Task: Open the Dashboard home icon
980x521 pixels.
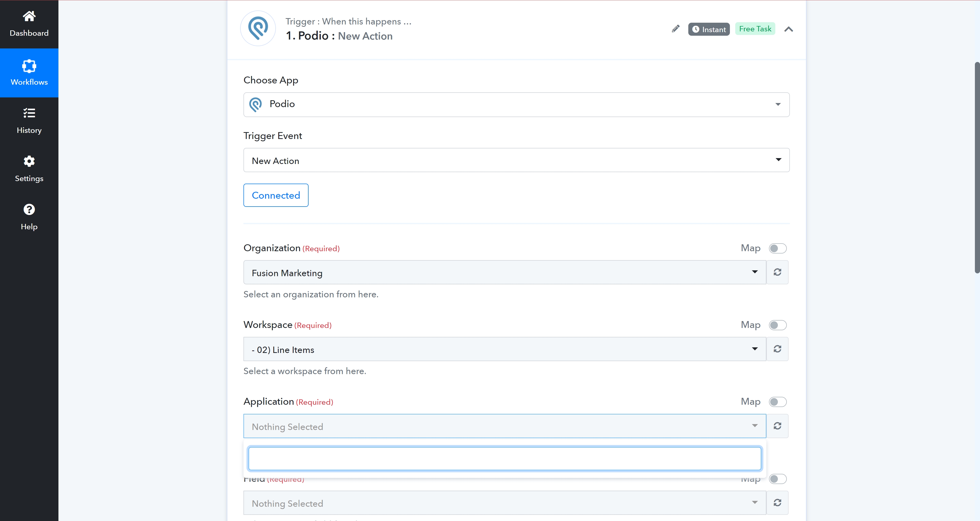Action: [29, 16]
